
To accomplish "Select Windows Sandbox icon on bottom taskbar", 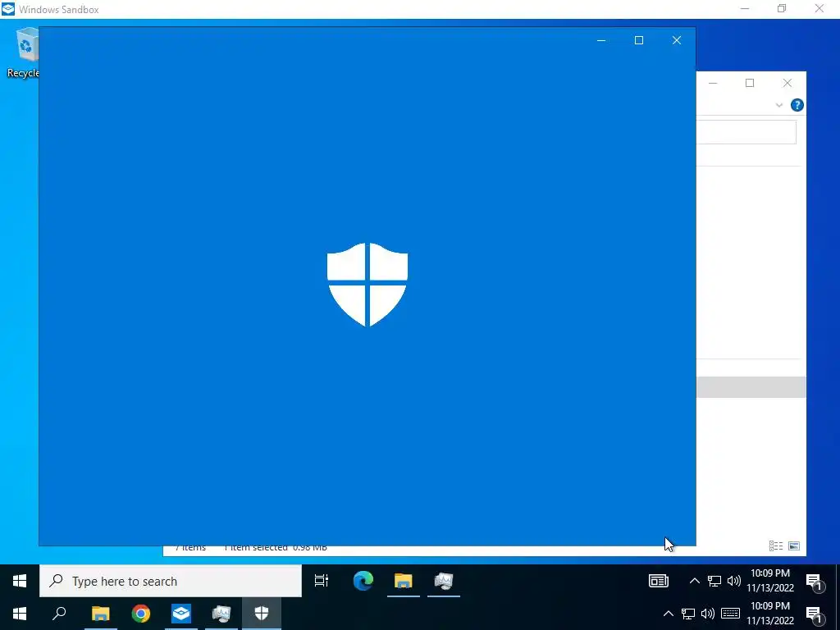I will pos(181,614).
